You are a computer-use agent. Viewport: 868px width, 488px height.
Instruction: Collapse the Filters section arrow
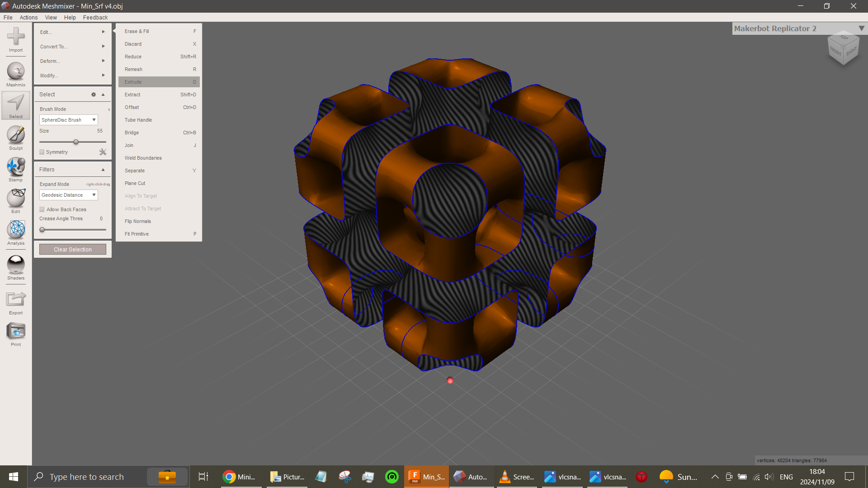(x=103, y=170)
